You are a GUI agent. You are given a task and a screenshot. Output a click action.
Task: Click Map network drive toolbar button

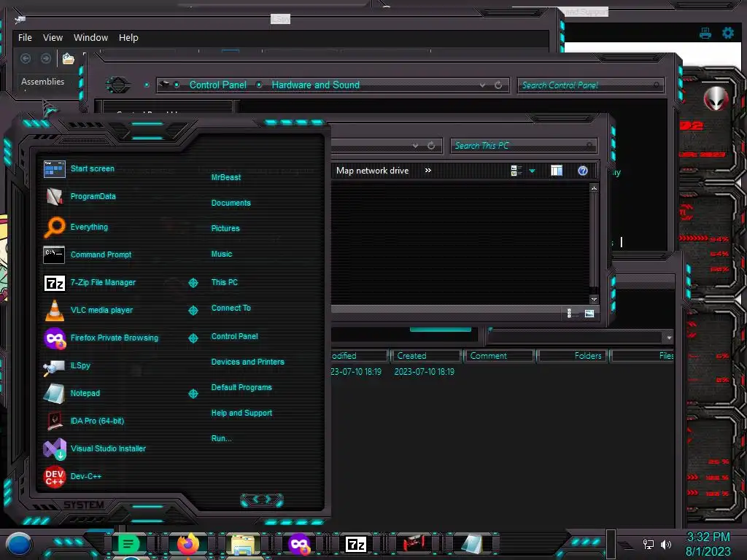[372, 171]
